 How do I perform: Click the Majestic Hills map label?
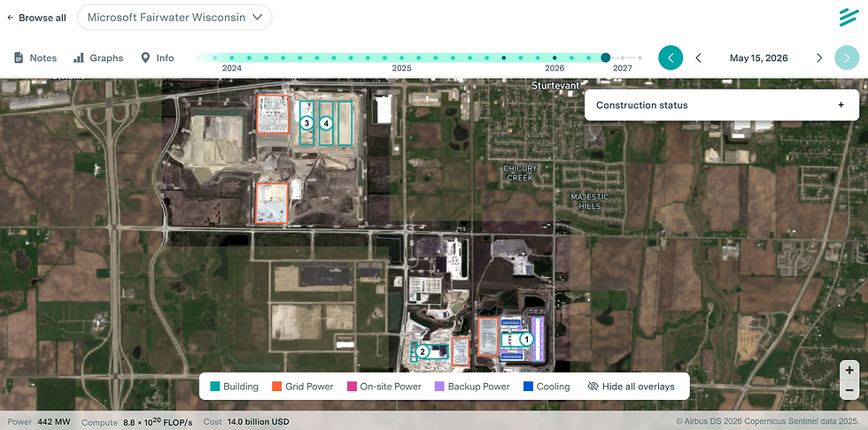(590, 202)
